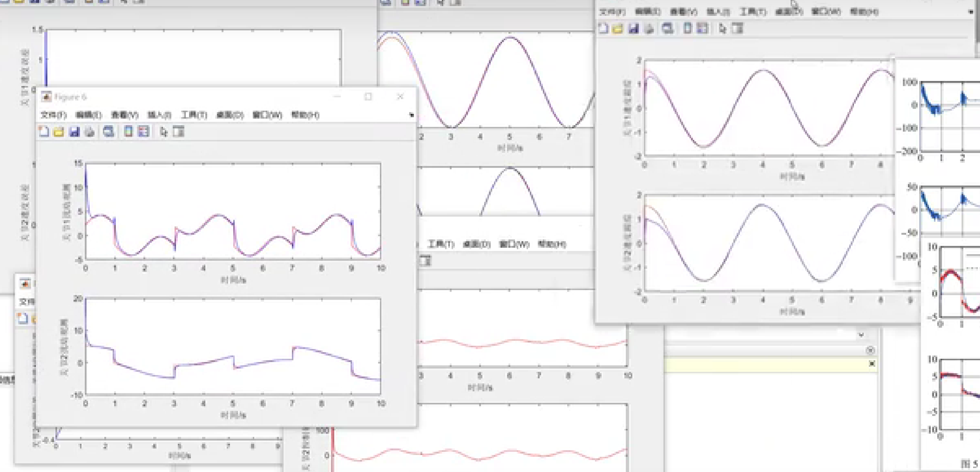Screen dimensions: 980x472
Task: Toggle Insert Colorbar in Figure 6 toolbar
Action: [128, 132]
